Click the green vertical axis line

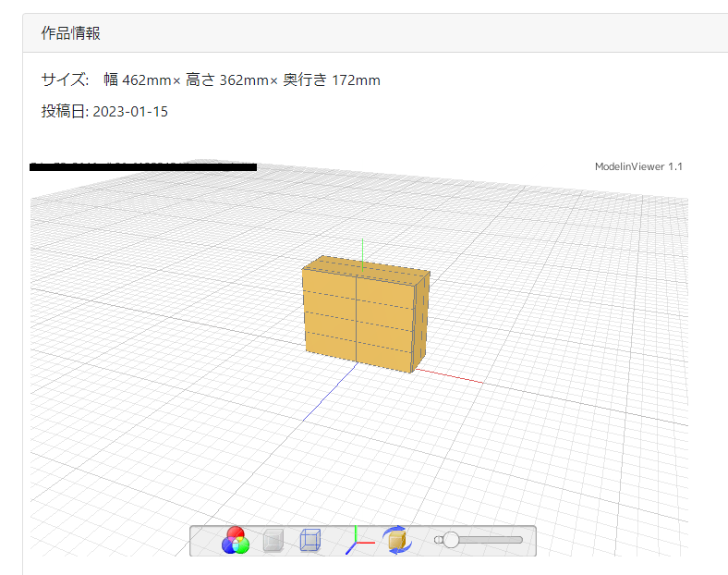point(362,248)
